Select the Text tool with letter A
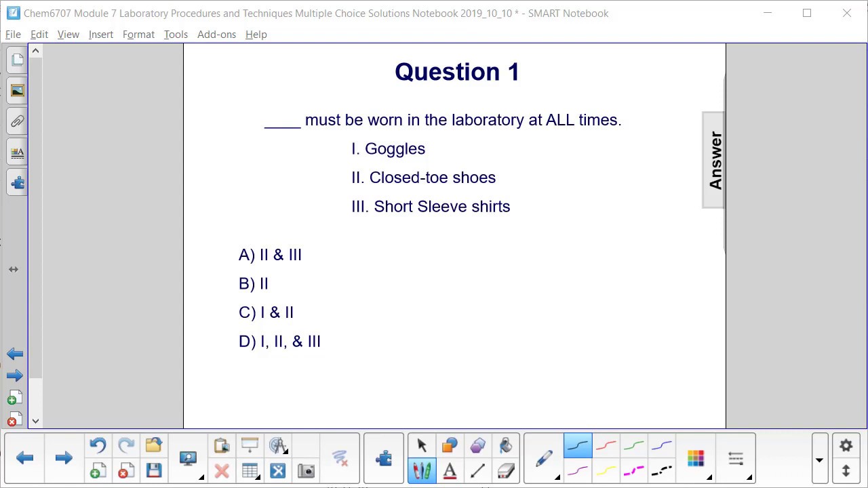868x488 pixels. (449, 471)
